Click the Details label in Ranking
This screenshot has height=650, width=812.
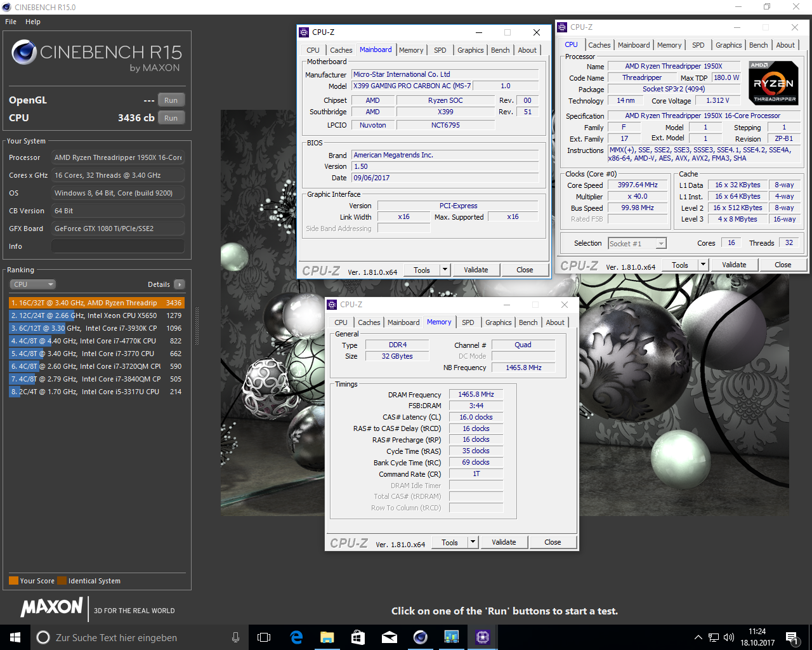pos(159,284)
